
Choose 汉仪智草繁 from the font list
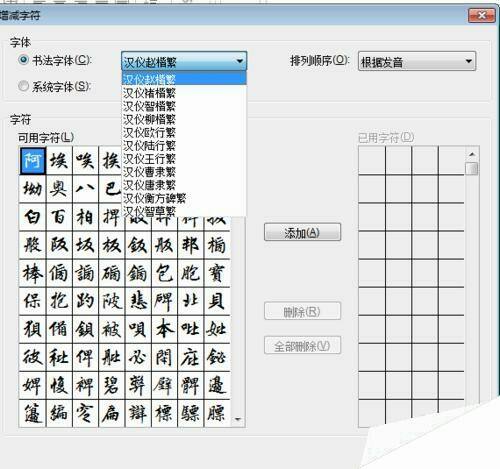(x=184, y=211)
